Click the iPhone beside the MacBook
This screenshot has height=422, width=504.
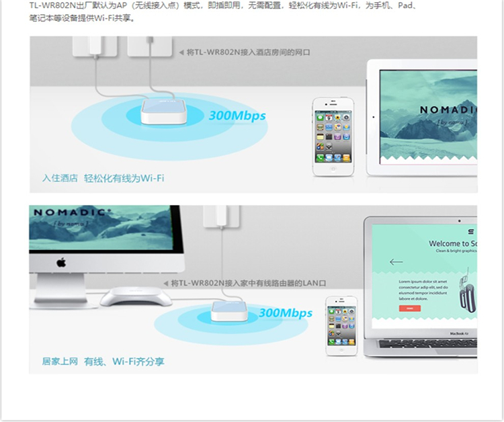(x=341, y=326)
